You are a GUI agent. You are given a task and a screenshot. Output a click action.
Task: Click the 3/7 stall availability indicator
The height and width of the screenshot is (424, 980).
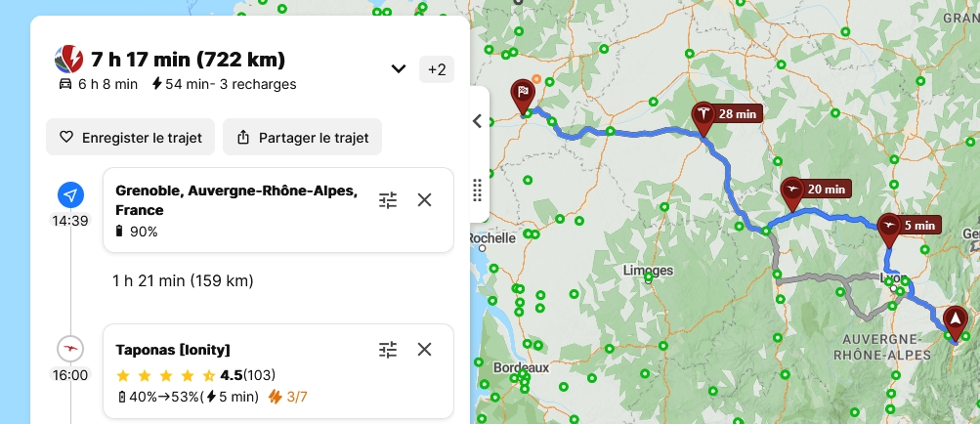(x=288, y=397)
